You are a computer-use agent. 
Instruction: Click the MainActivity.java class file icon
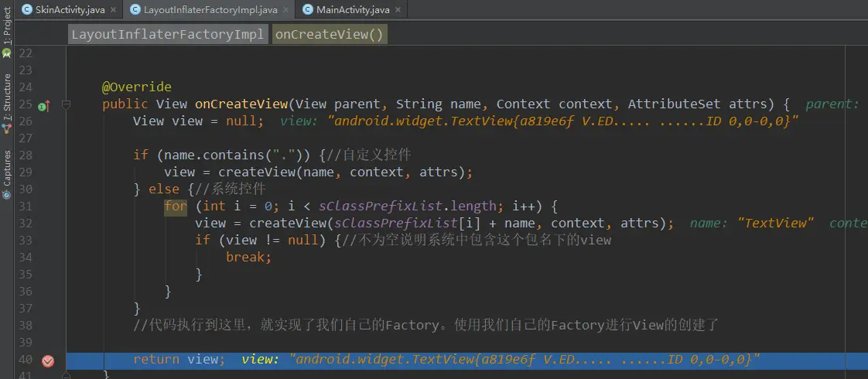tap(308, 9)
